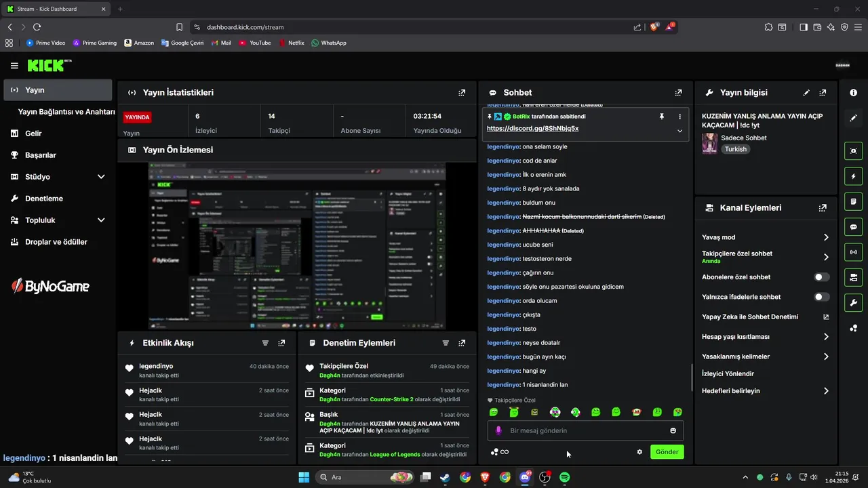Pop out the Etkinlik Akışı panel

[281, 343]
